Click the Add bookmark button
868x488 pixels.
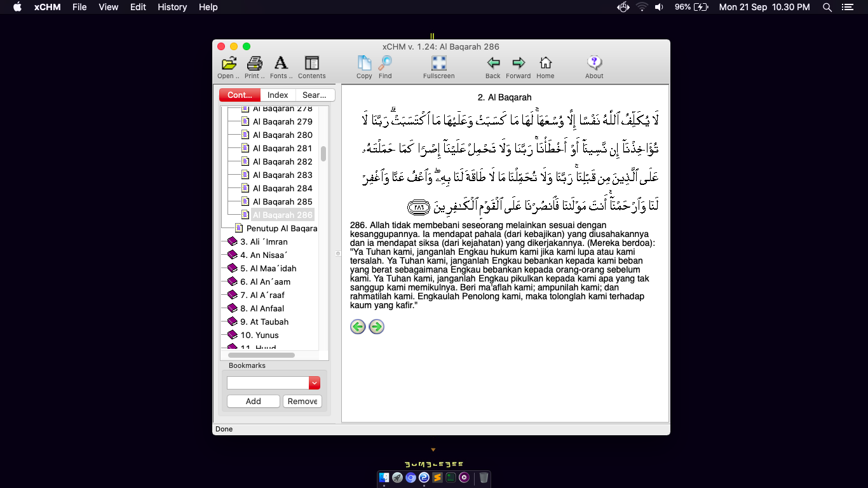(254, 401)
